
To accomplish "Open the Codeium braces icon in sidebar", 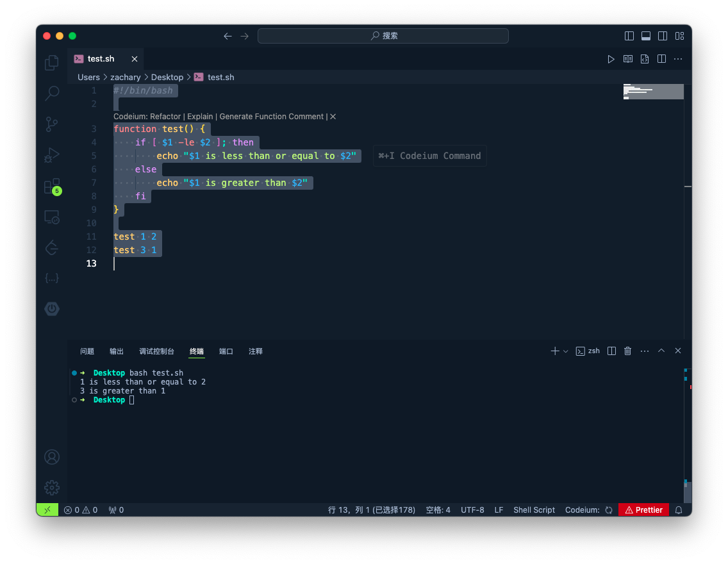I will pos(51,278).
